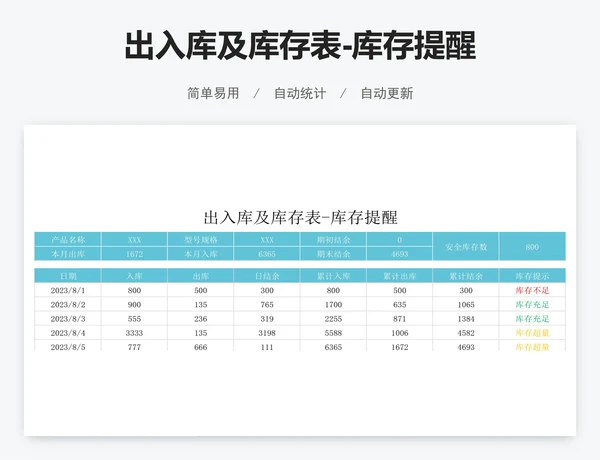Click the red 库存不足 status cell
Image resolution: width=600 pixels, height=460 pixels.
coord(532,290)
